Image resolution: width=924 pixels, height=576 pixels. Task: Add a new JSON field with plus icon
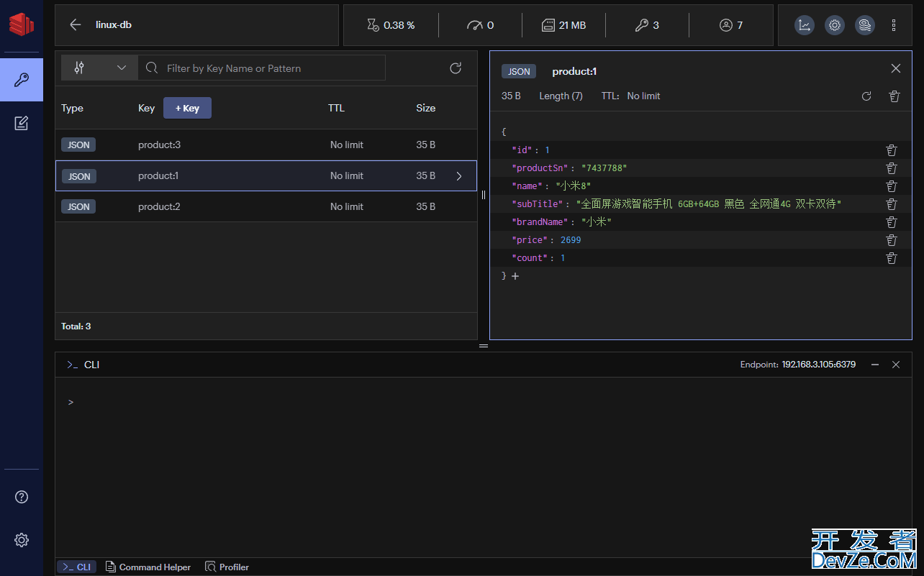click(515, 276)
